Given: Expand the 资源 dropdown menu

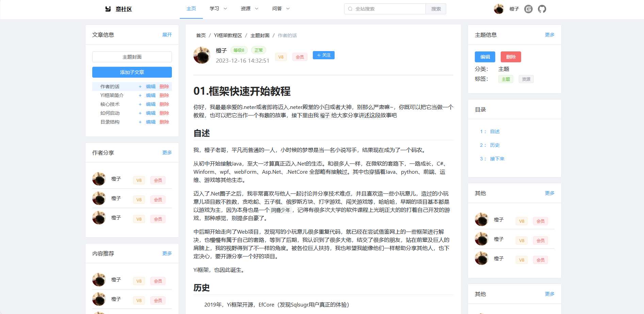Looking at the screenshot, I should click(x=249, y=9).
